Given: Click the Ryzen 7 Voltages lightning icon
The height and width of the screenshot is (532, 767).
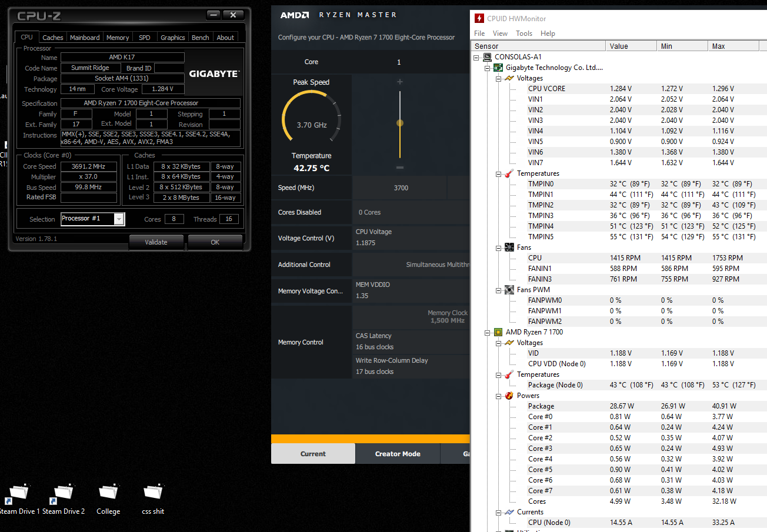Looking at the screenshot, I should (509, 343).
